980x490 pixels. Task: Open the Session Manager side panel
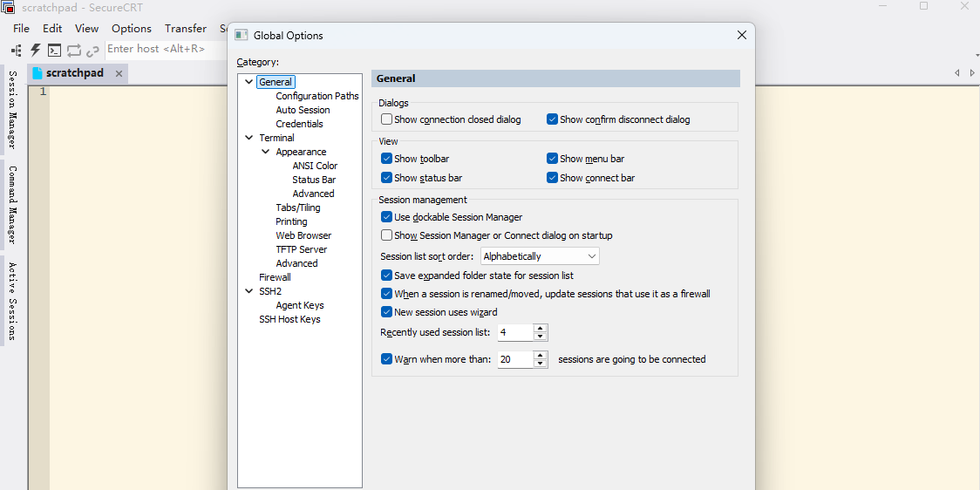click(x=12, y=109)
